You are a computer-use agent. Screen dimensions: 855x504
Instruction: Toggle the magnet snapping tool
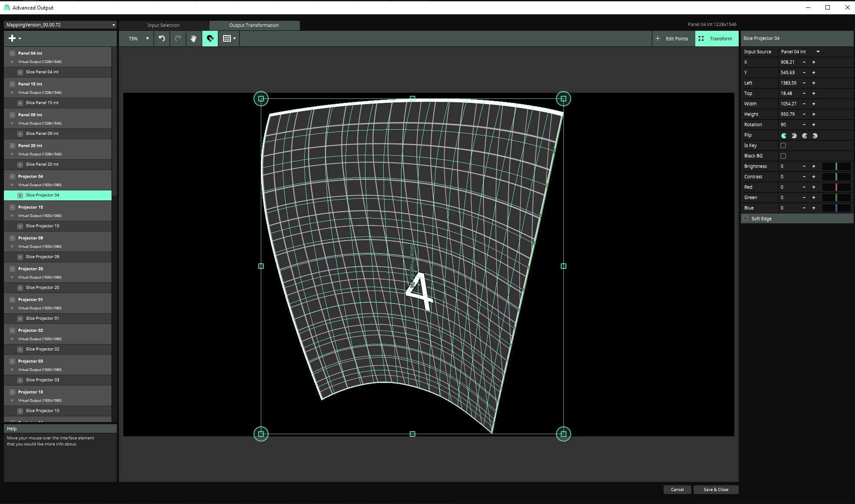click(x=210, y=39)
